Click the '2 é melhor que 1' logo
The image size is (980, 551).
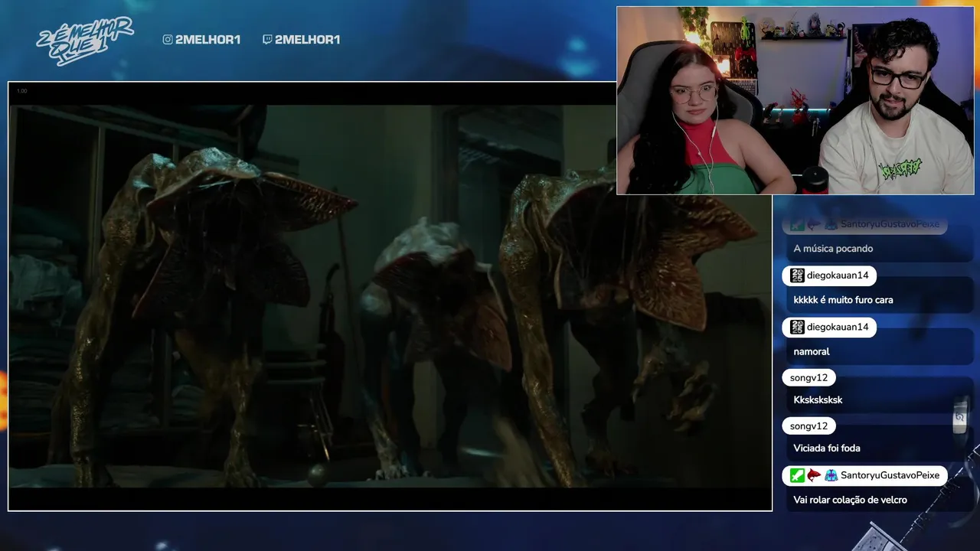click(84, 40)
